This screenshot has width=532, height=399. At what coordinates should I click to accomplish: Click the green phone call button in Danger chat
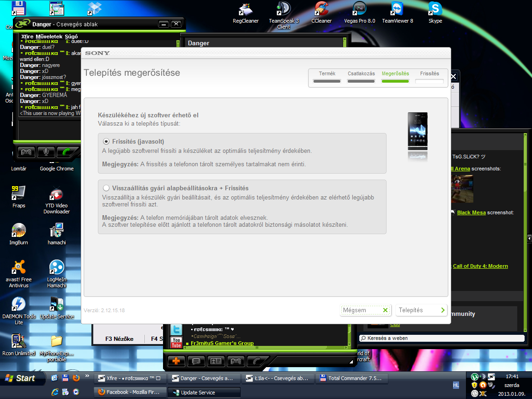click(x=66, y=152)
